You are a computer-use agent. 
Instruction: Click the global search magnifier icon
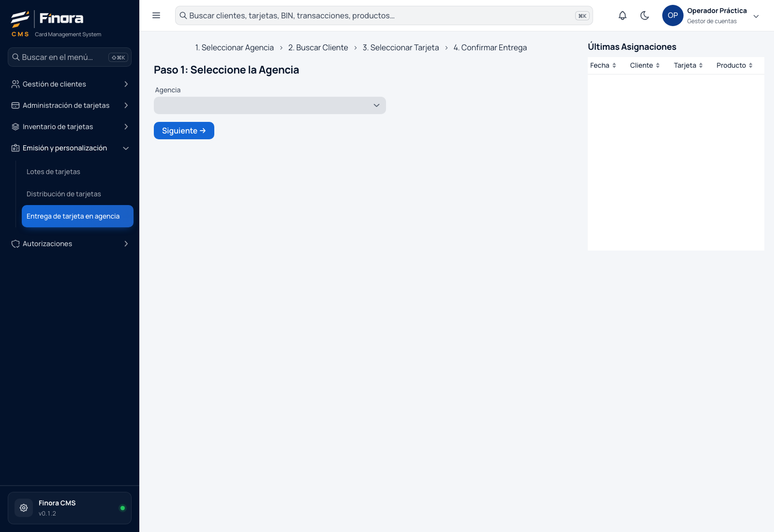[x=183, y=15]
